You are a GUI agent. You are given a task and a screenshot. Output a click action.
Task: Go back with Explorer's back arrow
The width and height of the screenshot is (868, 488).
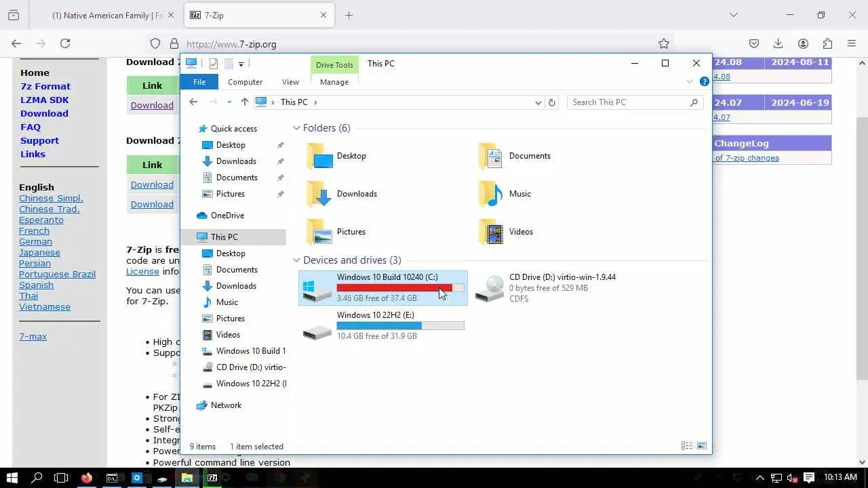[x=193, y=102]
